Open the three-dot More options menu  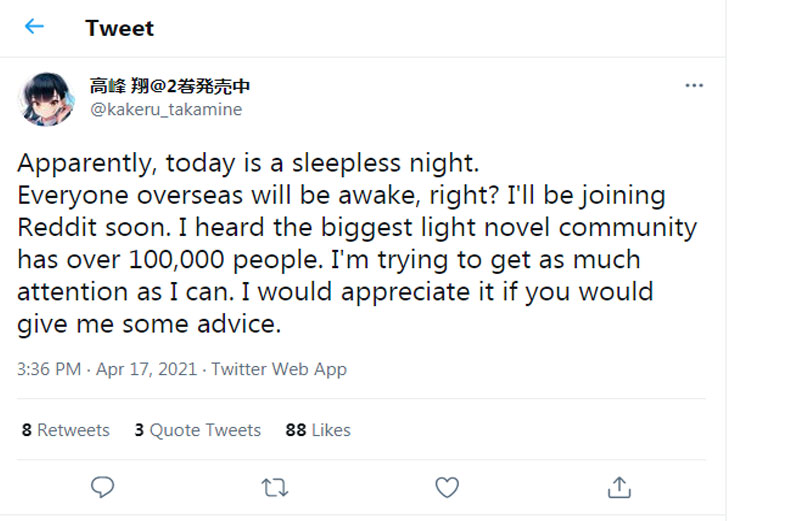[x=694, y=86]
